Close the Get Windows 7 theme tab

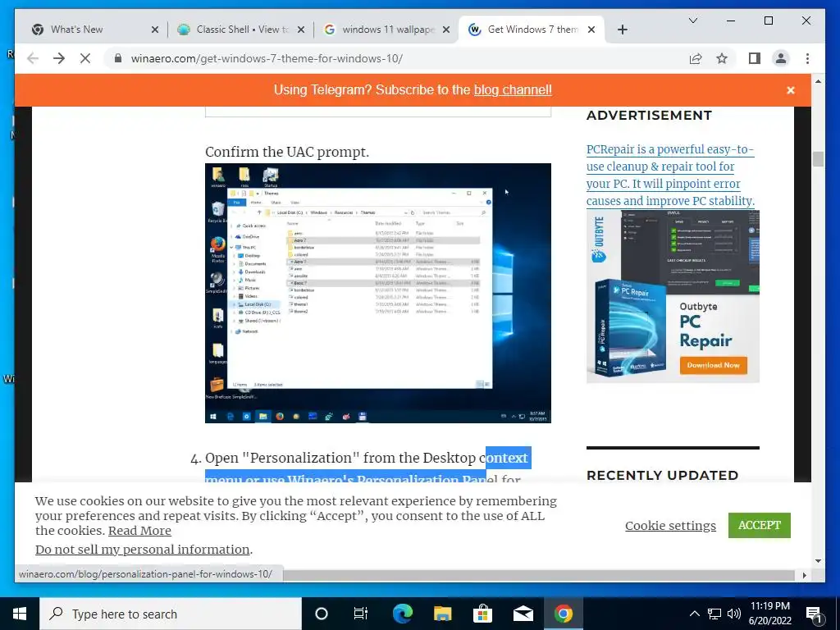point(591,30)
